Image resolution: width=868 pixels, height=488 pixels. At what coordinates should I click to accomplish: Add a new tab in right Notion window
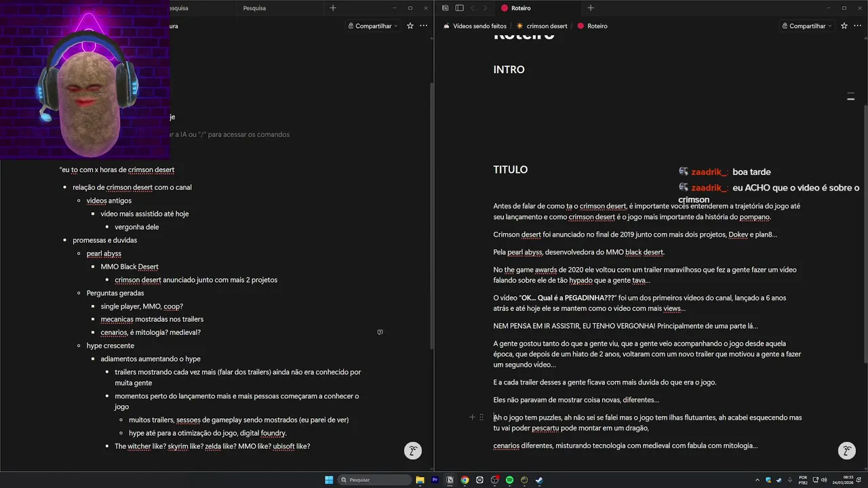[591, 8]
